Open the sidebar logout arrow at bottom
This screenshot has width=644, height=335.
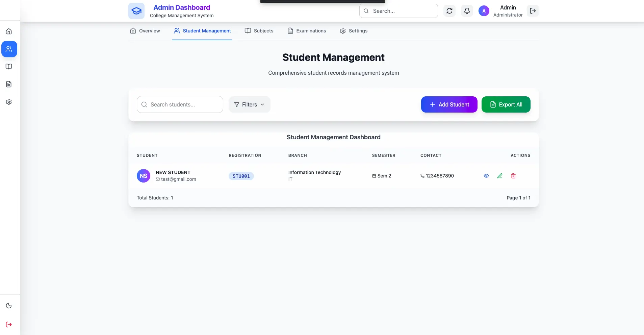point(9,324)
